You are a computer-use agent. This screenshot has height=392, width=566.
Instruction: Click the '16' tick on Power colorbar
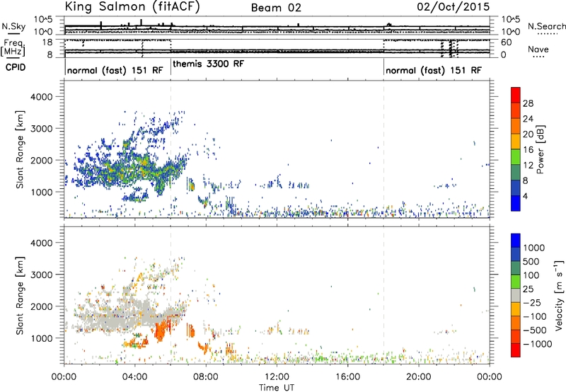(528, 150)
